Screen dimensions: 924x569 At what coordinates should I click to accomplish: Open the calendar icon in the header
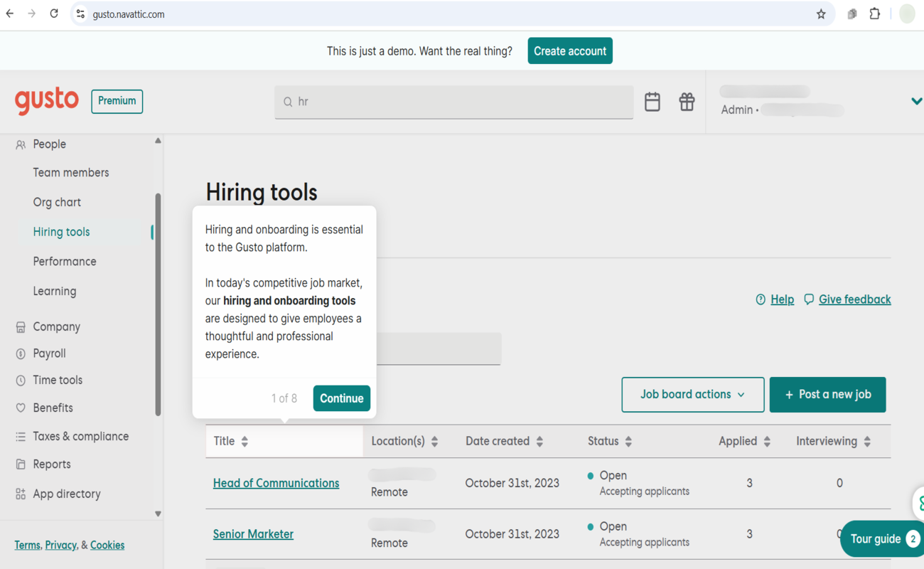(652, 102)
